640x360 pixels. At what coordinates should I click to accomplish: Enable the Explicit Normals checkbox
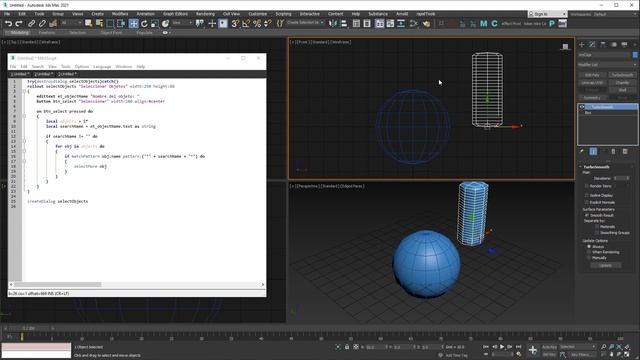click(587, 202)
